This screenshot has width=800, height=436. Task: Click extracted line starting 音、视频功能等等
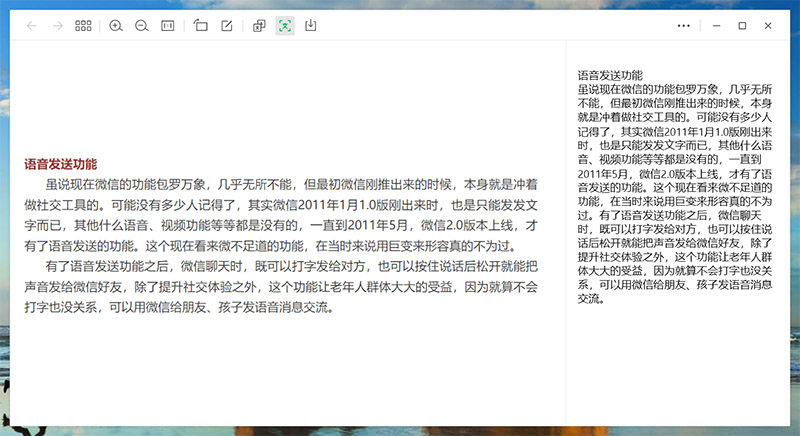(669, 160)
